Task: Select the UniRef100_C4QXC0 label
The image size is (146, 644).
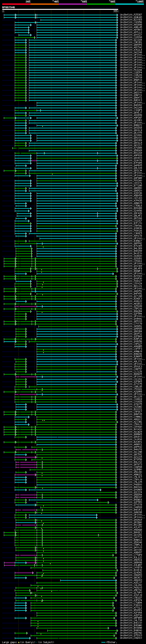Action: click(131, 638)
